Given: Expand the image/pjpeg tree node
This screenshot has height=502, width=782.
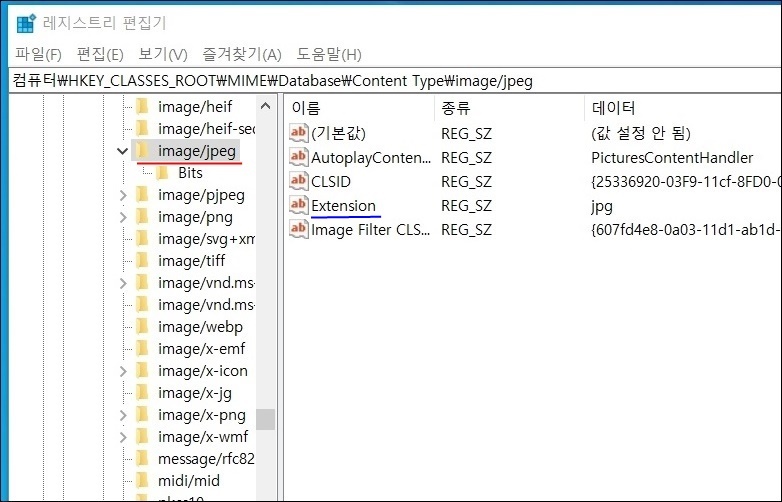Looking at the screenshot, I should click(123, 195).
